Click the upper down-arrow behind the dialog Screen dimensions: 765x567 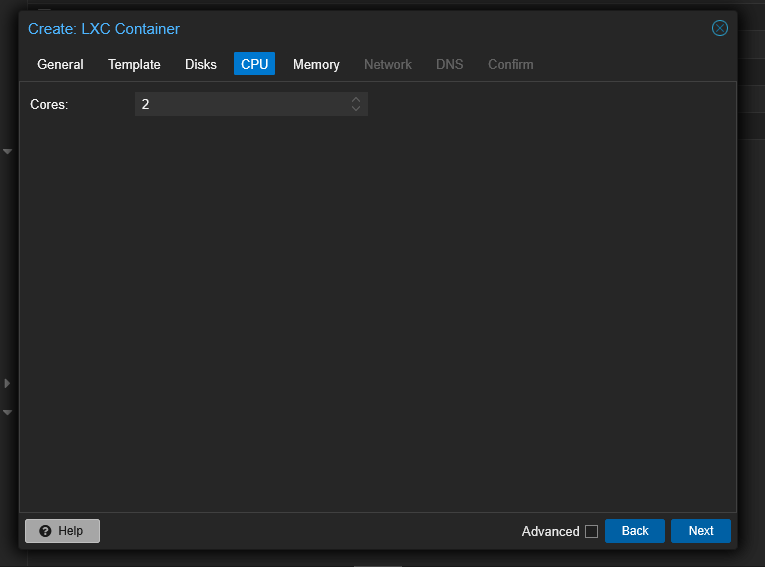[7, 152]
